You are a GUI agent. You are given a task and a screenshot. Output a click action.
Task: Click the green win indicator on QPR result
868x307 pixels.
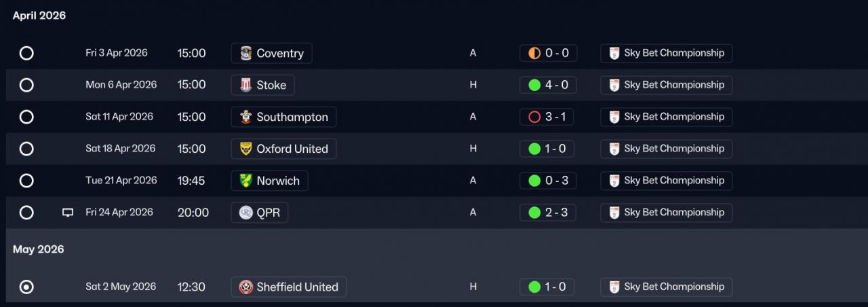(x=534, y=213)
